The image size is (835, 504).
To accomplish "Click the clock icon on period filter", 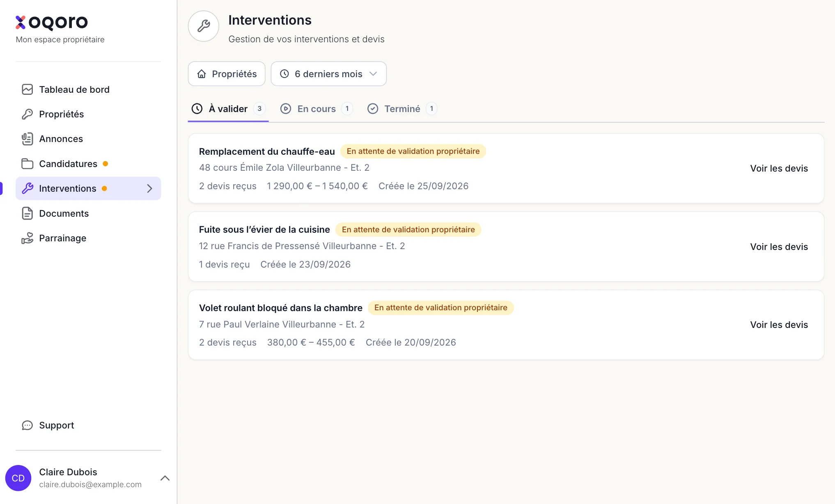I will tap(284, 74).
